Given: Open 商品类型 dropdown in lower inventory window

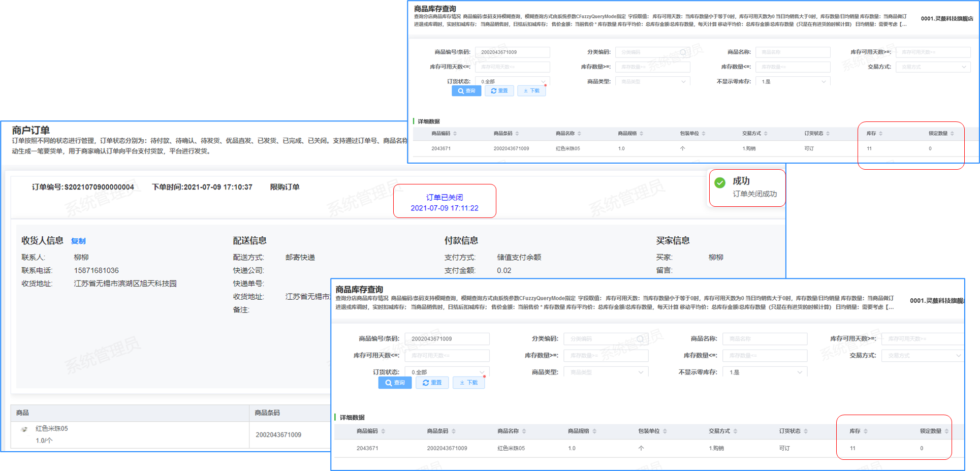Looking at the screenshot, I should pyautogui.click(x=606, y=372).
